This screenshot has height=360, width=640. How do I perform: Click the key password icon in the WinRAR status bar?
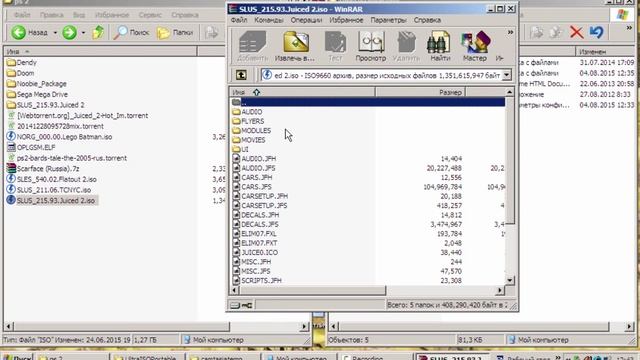tap(247, 305)
